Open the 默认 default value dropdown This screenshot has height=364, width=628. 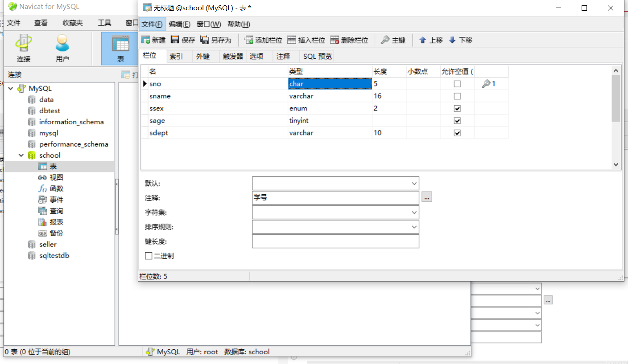point(414,183)
